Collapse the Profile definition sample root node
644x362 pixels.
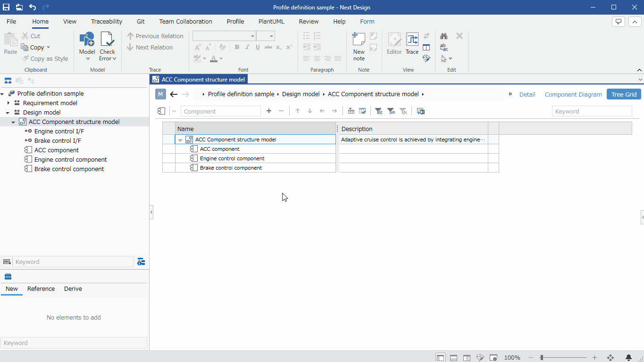pos(3,94)
